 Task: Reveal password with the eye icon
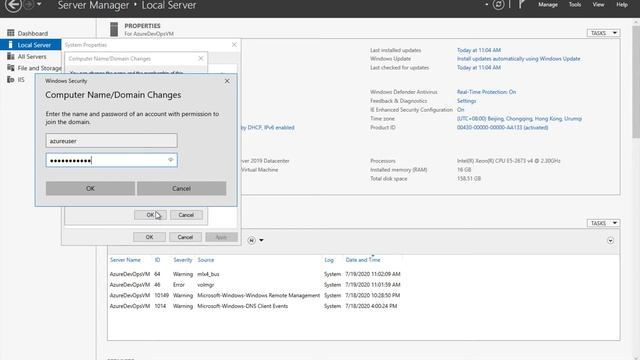click(x=171, y=160)
